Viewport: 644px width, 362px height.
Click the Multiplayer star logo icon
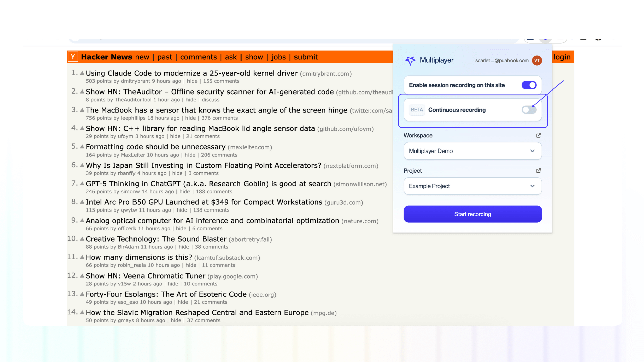pos(410,60)
